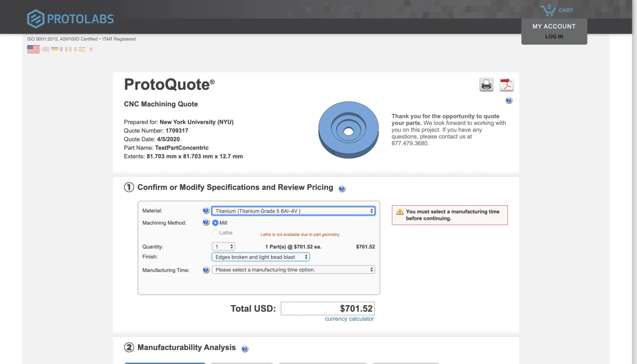
Task: Open the Quantity dropdown
Action: tap(223, 247)
